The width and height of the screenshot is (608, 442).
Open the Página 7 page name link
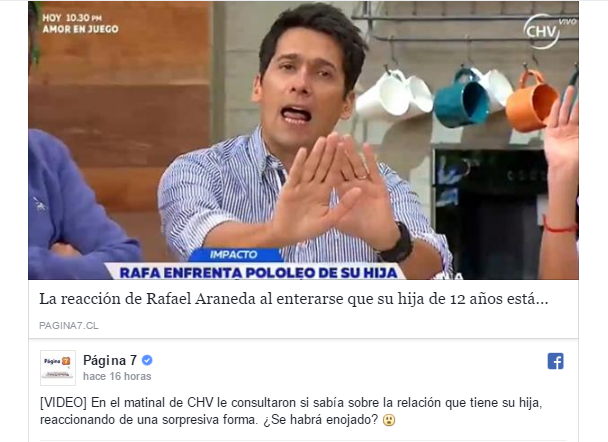click(110, 360)
